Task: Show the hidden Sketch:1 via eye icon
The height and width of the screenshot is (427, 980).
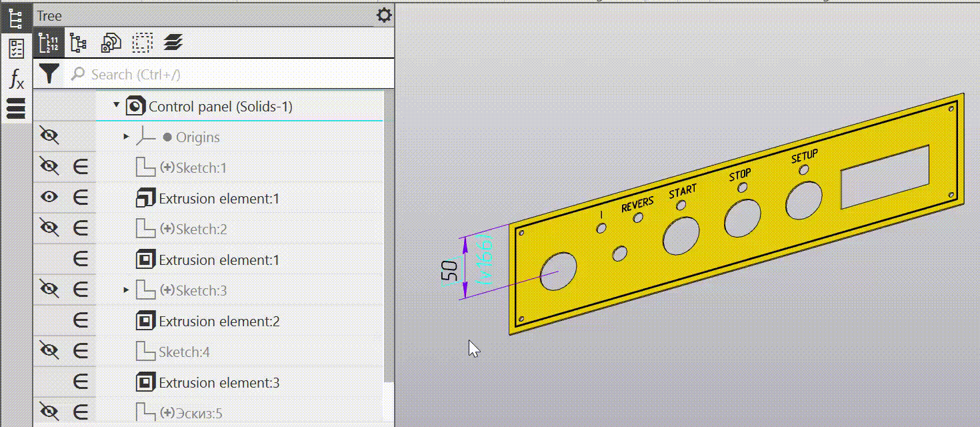Action: point(49,167)
